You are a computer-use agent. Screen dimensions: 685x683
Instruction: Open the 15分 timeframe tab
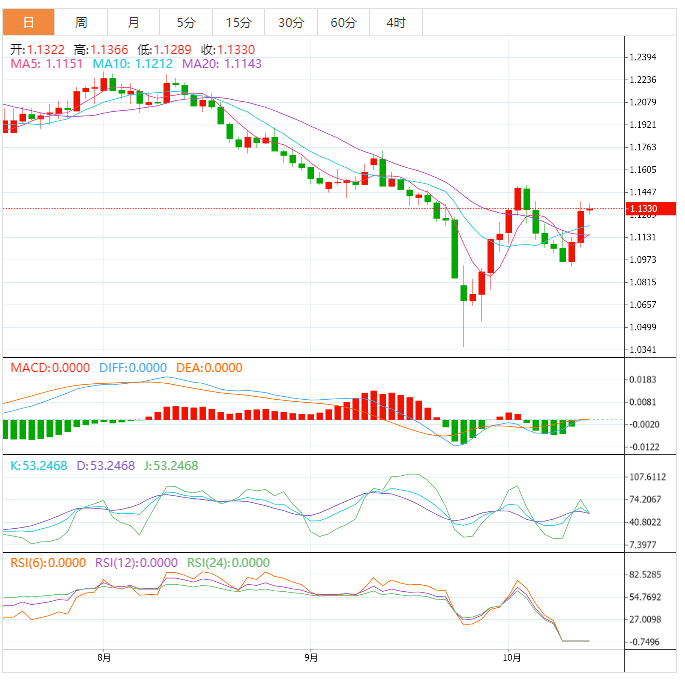click(238, 22)
